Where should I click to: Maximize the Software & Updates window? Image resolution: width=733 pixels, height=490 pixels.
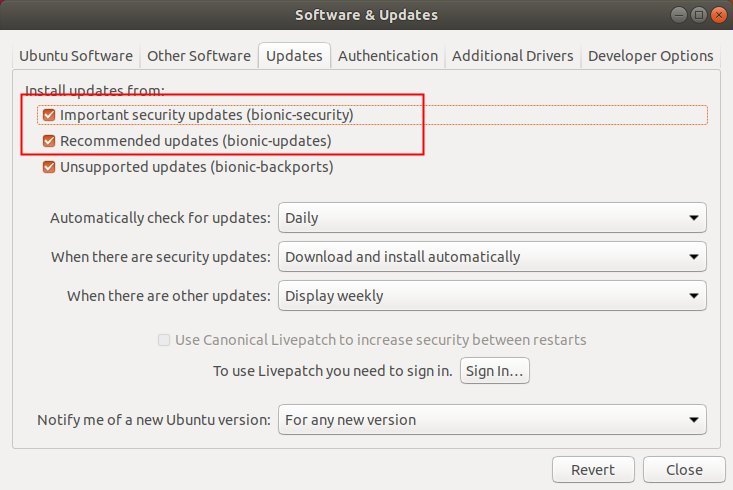tap(699, 15)
